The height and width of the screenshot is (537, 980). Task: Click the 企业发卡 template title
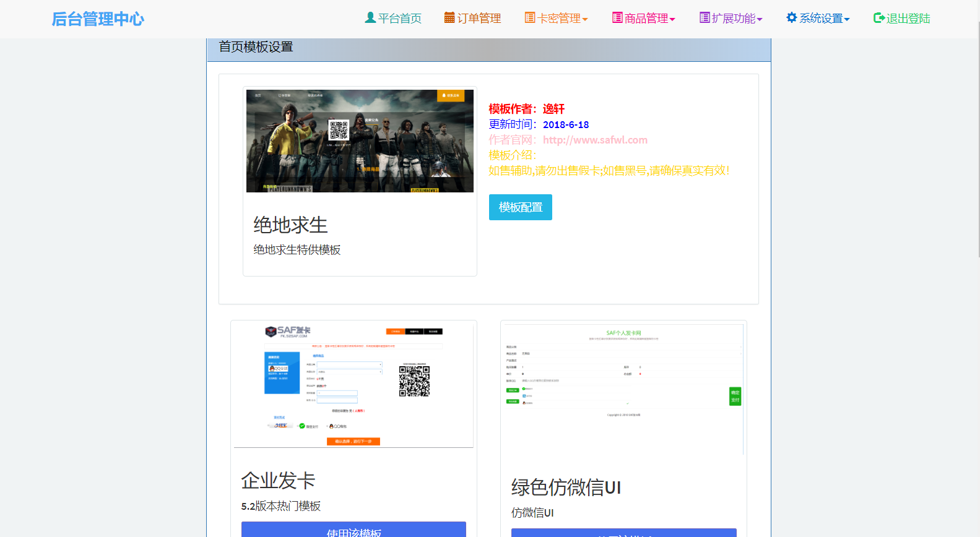[x=278, y=481]
